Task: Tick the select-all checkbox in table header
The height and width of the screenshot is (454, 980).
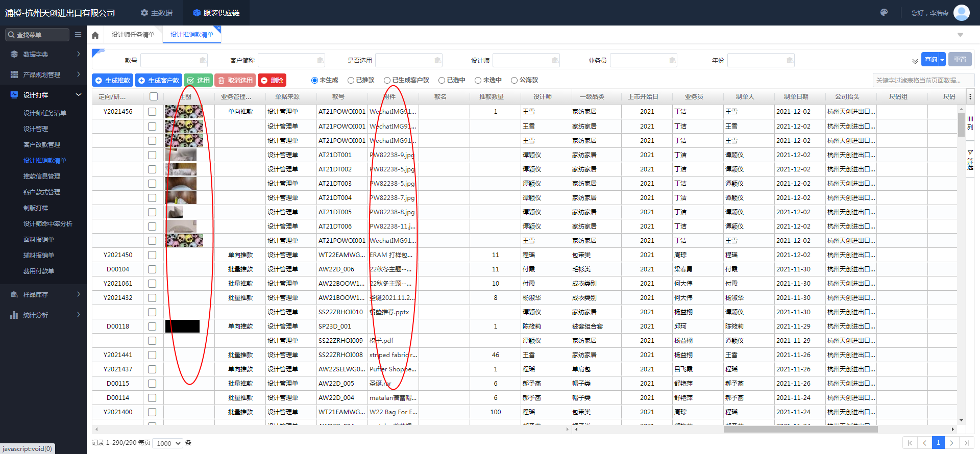Action: 154,96
